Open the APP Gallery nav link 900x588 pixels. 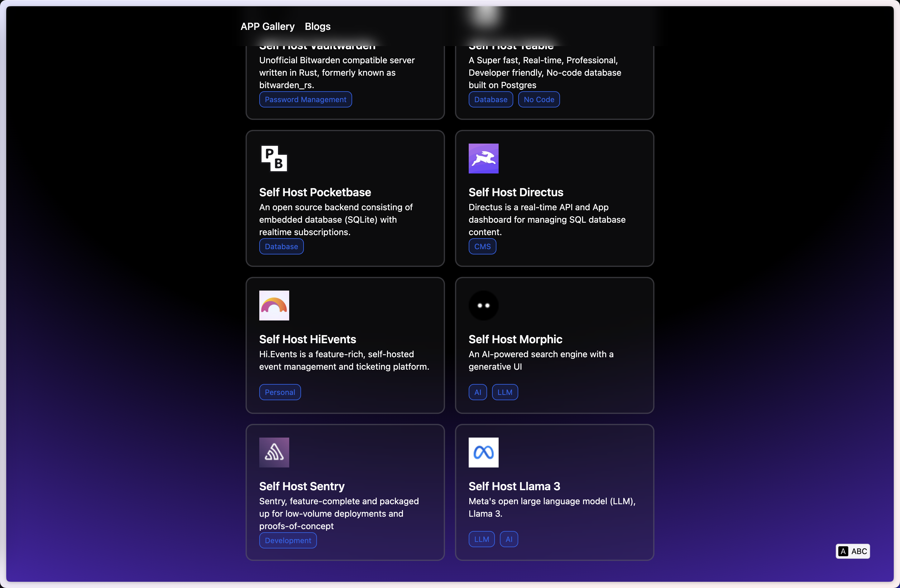click(x=267, y=26)
